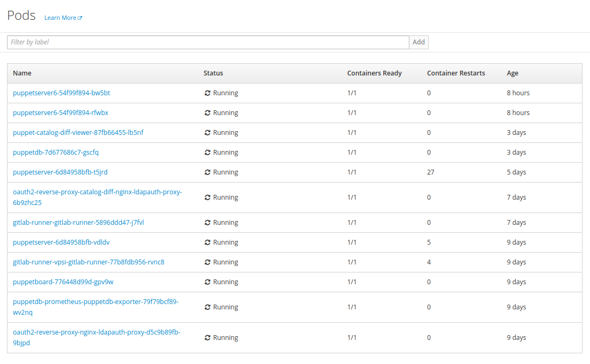This screenshot has width=590, height=364.
Task: Click the Age column header
Action: [x=512, y=73]
